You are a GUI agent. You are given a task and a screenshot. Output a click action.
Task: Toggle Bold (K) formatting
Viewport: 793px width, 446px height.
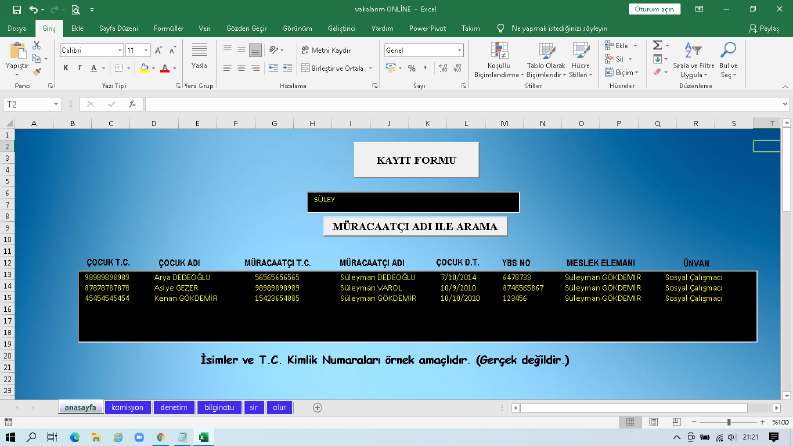click(x=66, y=68)
